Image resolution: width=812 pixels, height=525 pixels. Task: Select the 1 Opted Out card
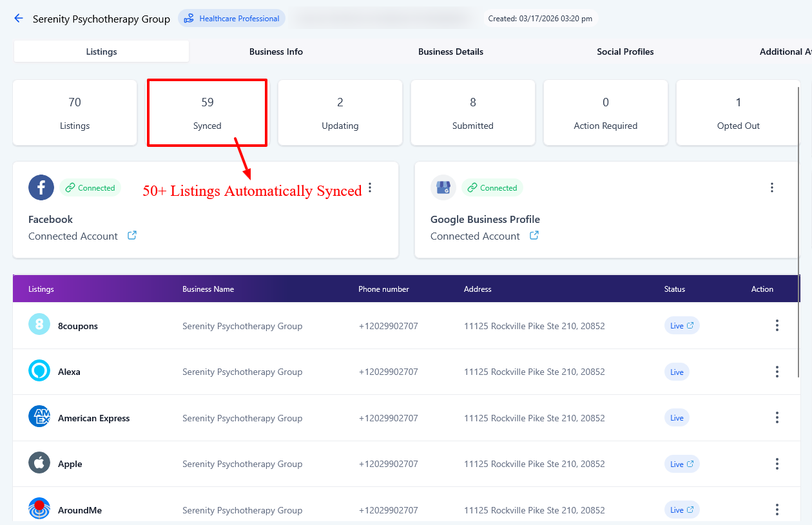click(739, 113)
